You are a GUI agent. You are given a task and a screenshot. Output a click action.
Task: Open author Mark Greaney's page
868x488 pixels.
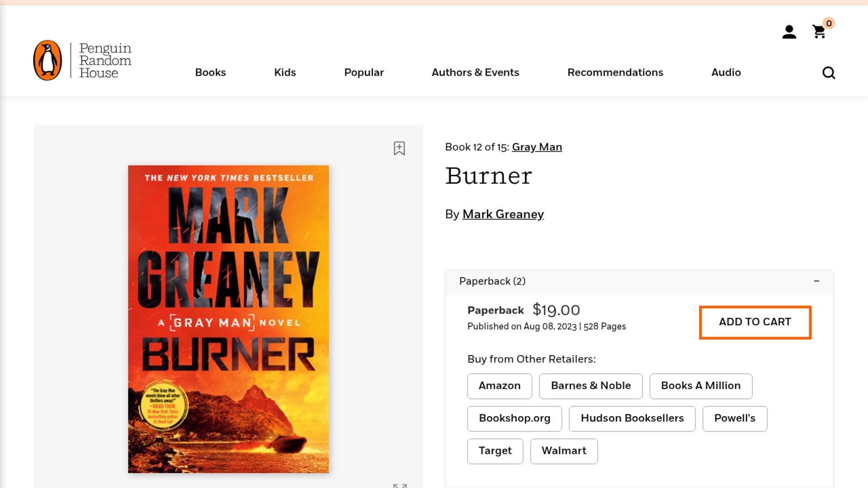(503, 214)
